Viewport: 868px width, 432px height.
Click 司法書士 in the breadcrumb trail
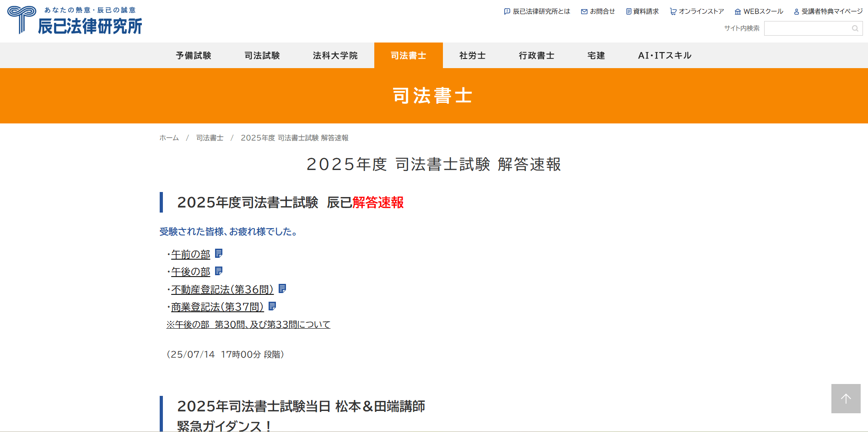pyautogui.click(x=210, y=138)
